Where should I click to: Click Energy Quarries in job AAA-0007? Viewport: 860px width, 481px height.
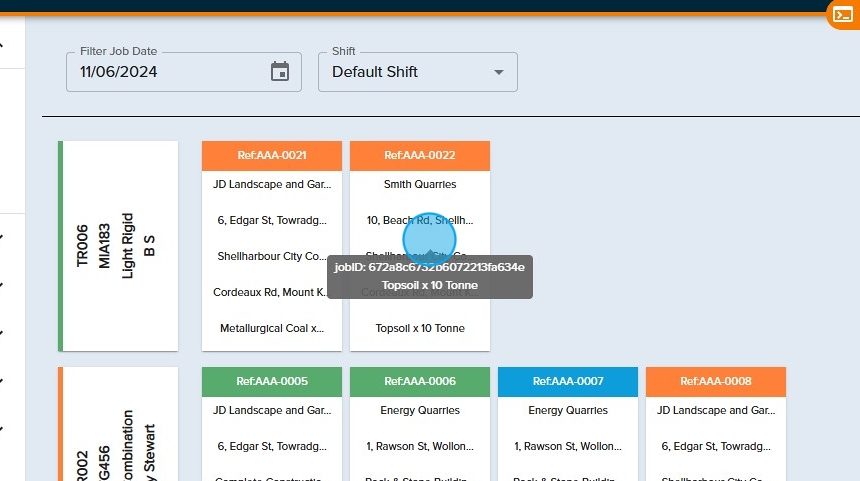pos(568,410)
